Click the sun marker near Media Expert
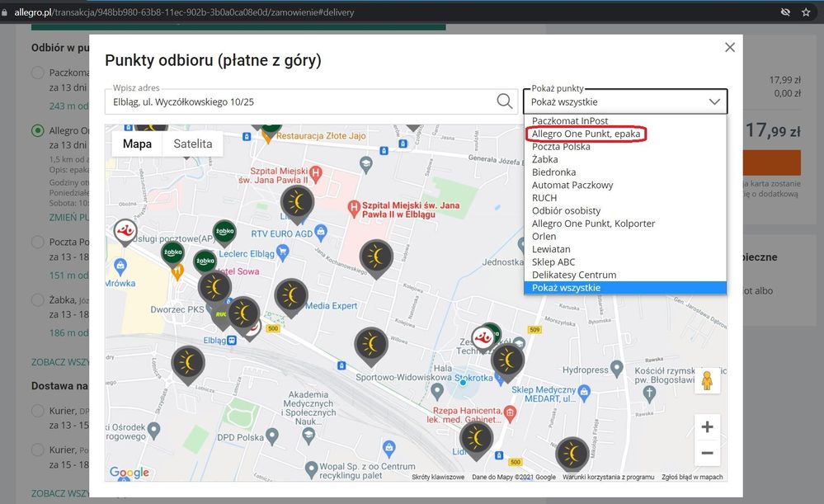This screenshot has width=824, height=504. (291, 297)
